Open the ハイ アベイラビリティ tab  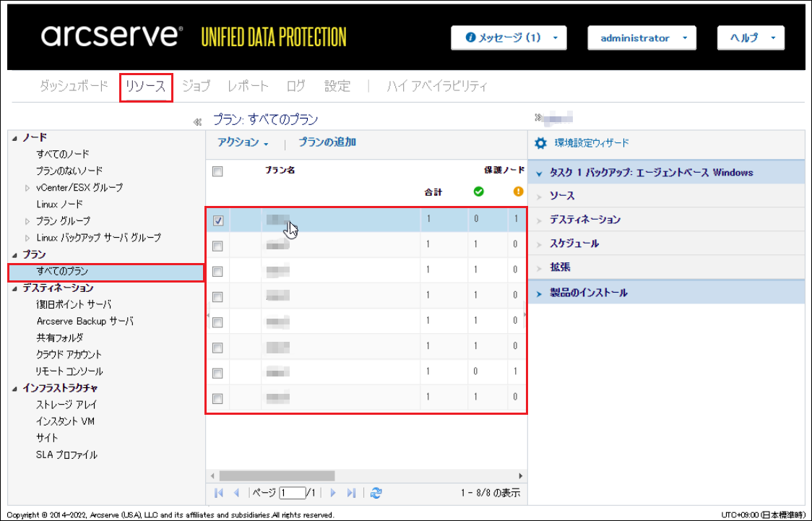click(x=437, y=86)
